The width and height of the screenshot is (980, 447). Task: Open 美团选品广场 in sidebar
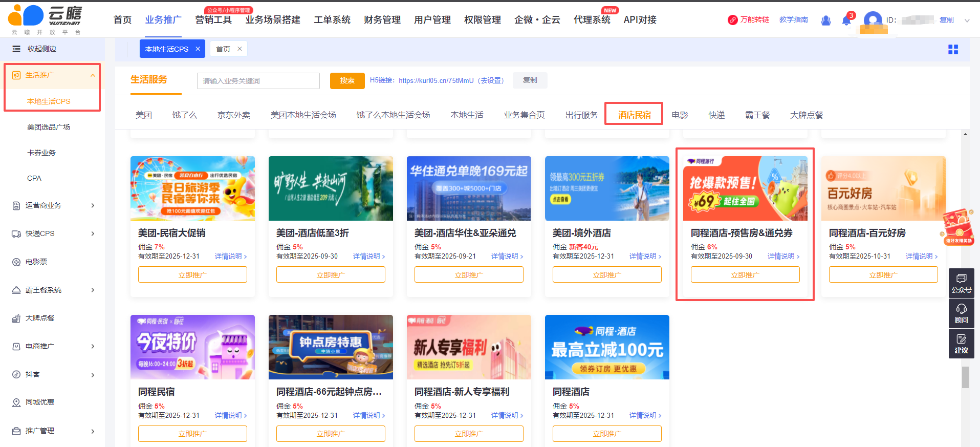[49, 127]
